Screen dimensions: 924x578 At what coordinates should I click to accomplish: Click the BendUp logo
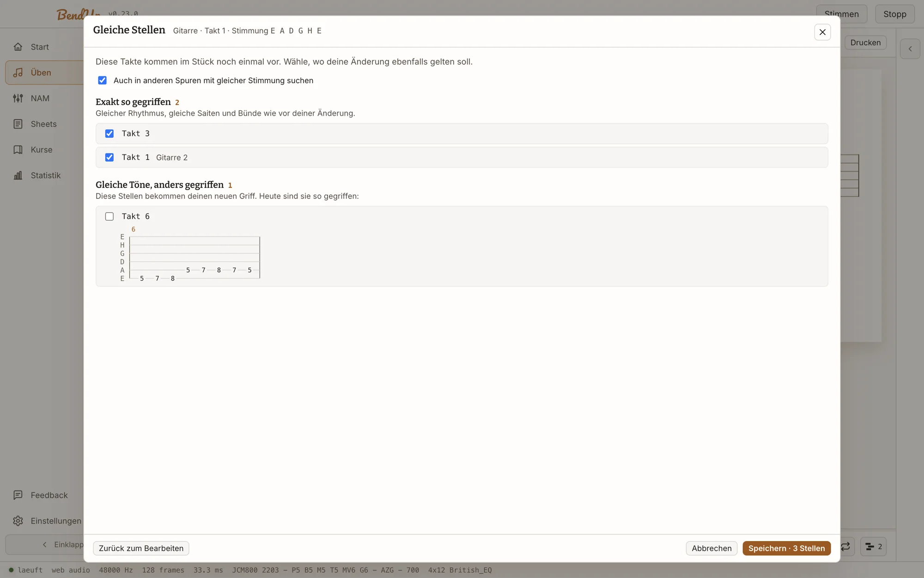tap(78, 14)
